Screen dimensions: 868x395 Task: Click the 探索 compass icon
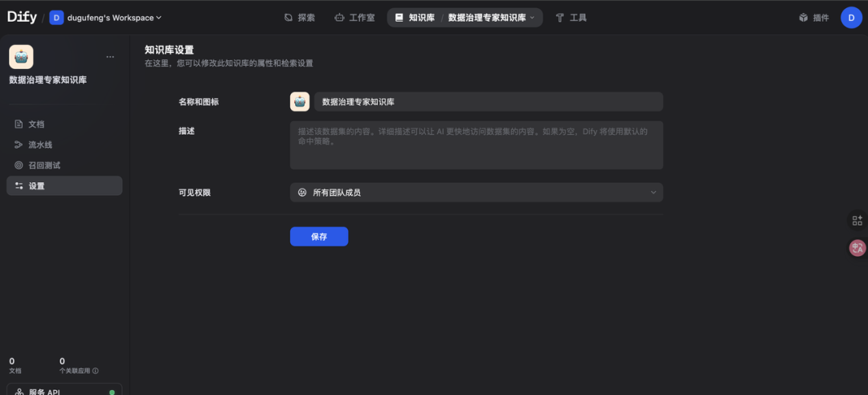pos(288,18)
